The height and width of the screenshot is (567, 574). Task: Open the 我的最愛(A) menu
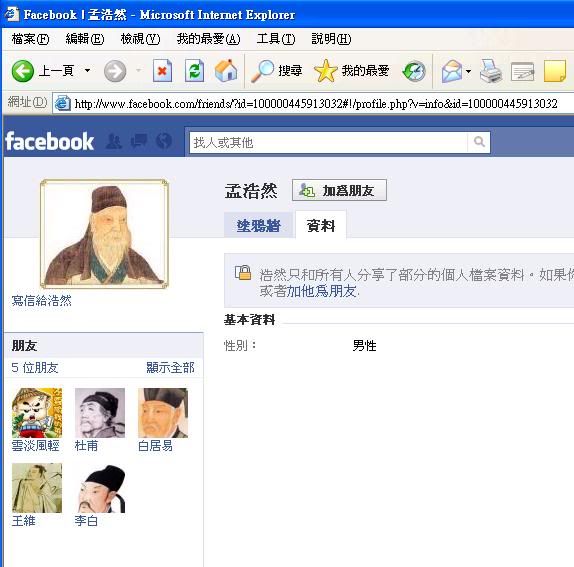(209, 39)
